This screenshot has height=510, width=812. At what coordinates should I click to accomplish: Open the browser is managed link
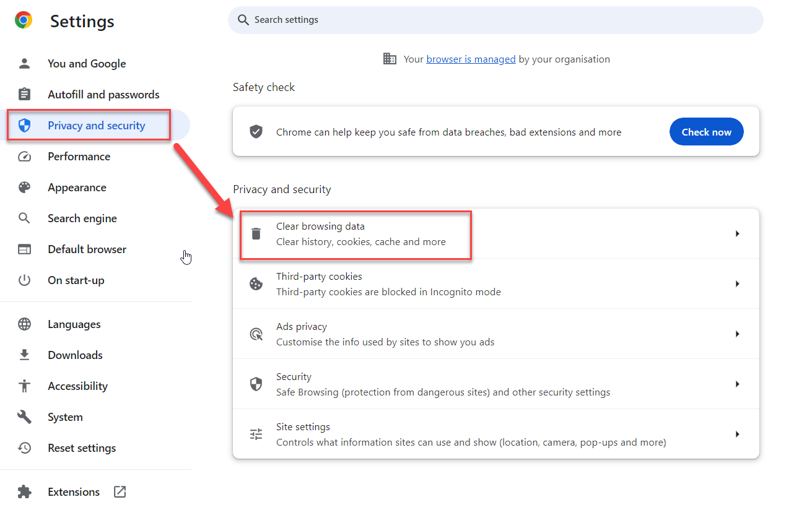471,59
